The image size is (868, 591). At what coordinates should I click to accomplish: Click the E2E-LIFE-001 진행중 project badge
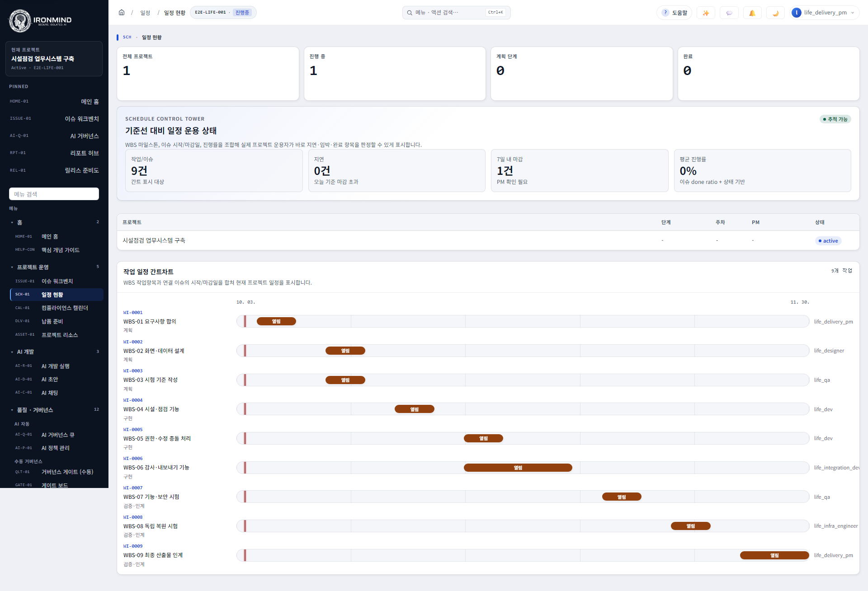[x=223, y=13]
